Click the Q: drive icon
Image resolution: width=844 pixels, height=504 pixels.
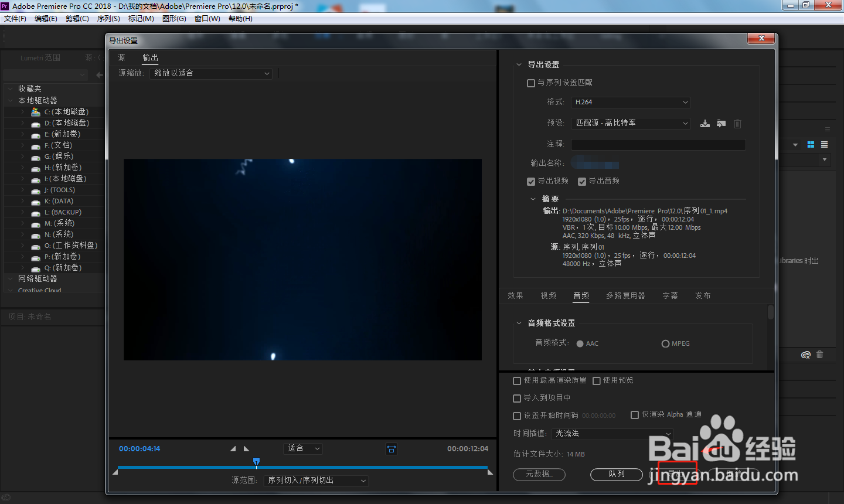tap(36, 268)
